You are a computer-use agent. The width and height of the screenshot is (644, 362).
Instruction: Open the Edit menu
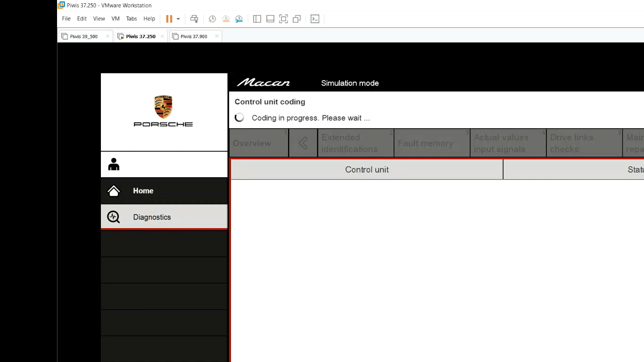(82, 19)
